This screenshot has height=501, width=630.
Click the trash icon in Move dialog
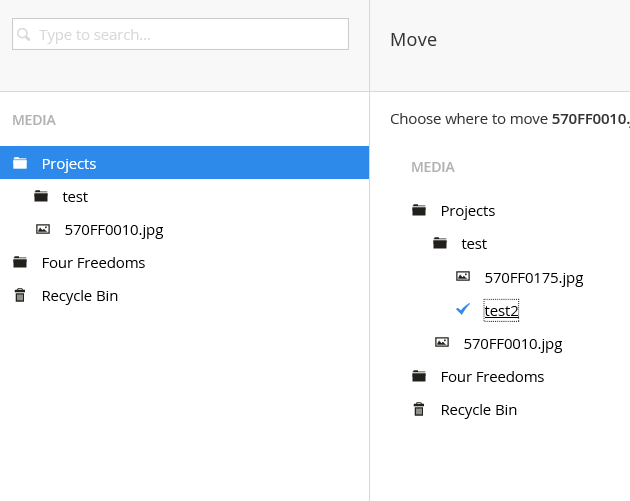point(419,409)
